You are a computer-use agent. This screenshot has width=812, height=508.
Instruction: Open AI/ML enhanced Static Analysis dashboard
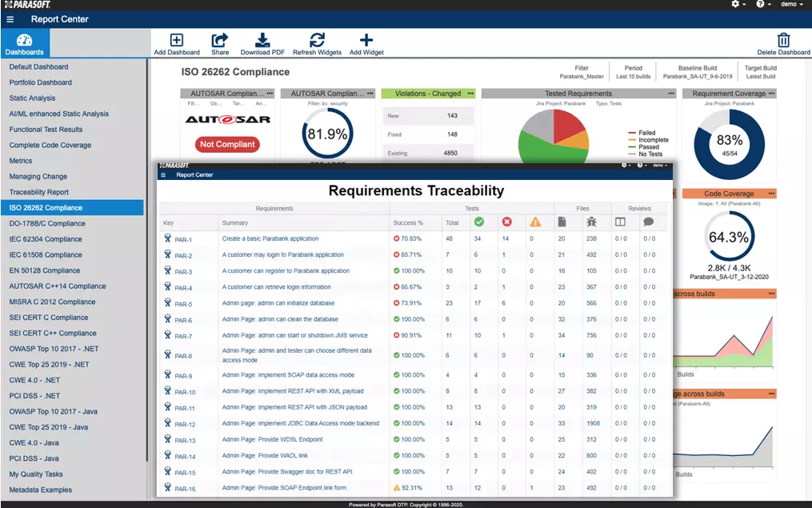click(x=59, y=114)
